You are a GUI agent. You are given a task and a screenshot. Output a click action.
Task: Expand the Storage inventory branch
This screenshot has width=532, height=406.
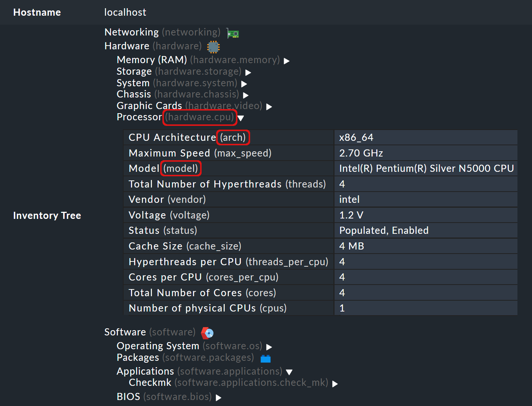click(248, 72)
